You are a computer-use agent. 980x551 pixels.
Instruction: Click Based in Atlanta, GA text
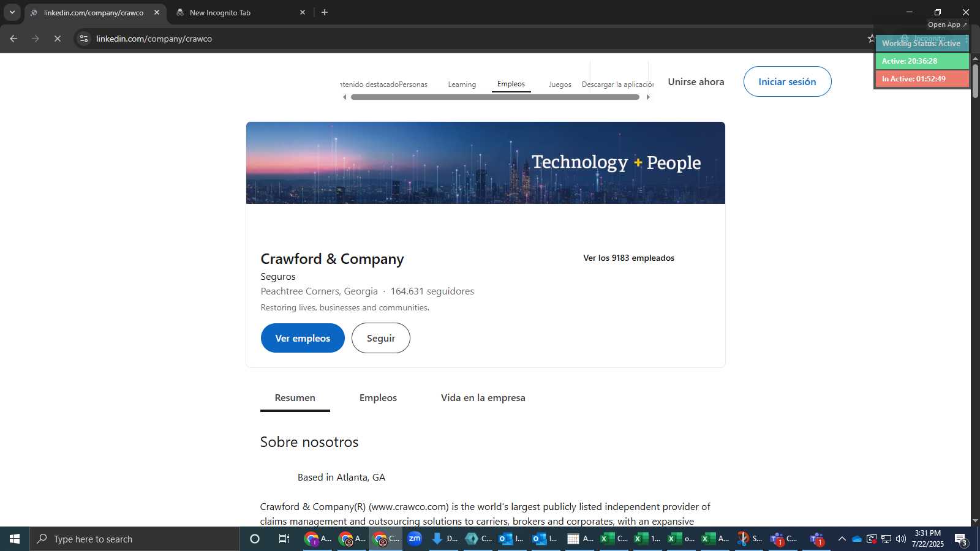click(341, 478)
